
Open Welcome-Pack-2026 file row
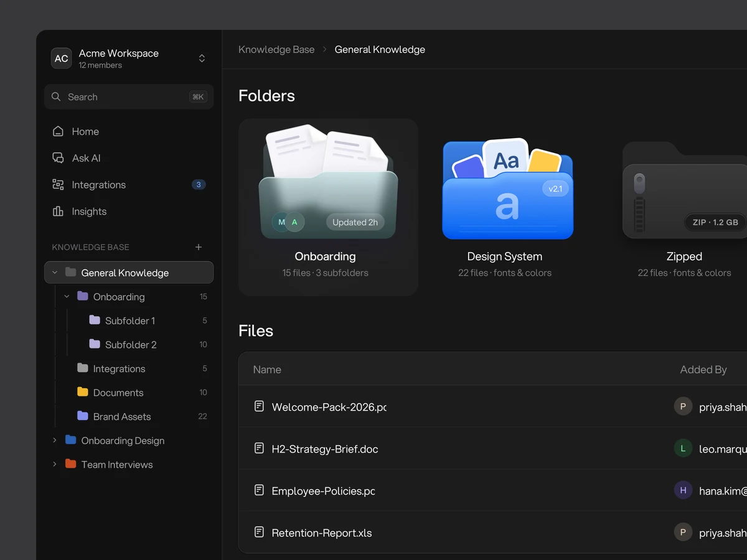click(492, 407)
